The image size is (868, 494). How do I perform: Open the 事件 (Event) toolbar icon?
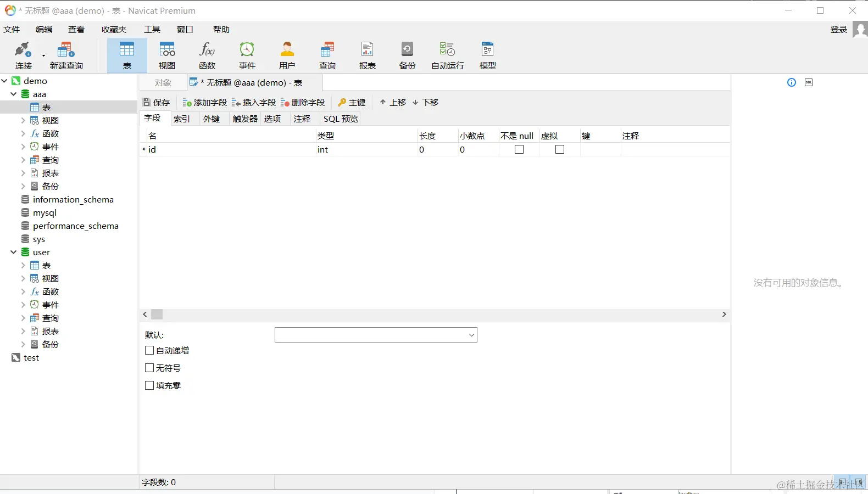tap(247, 55)
